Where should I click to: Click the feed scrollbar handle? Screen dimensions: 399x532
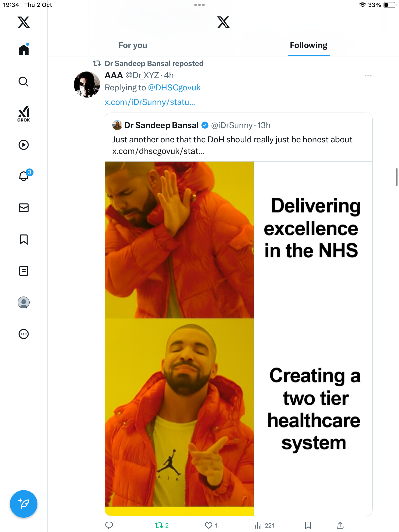[397, 177]
